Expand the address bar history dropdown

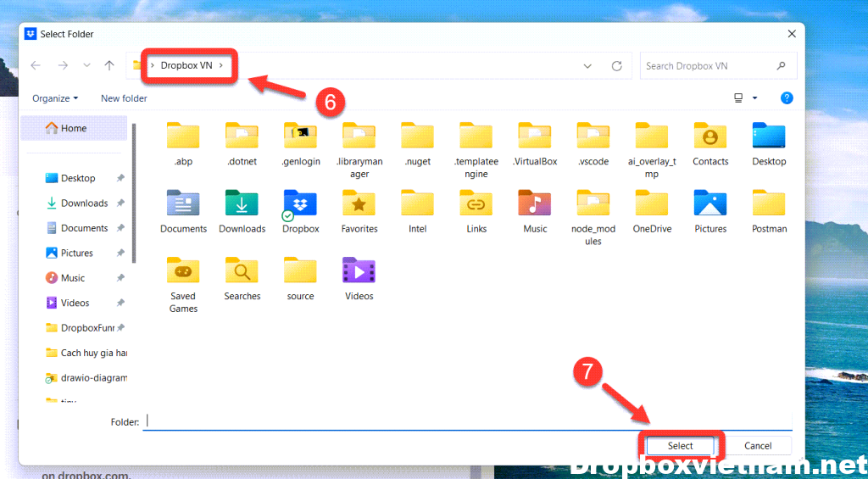pyautogui.click(x=588, y=66)
